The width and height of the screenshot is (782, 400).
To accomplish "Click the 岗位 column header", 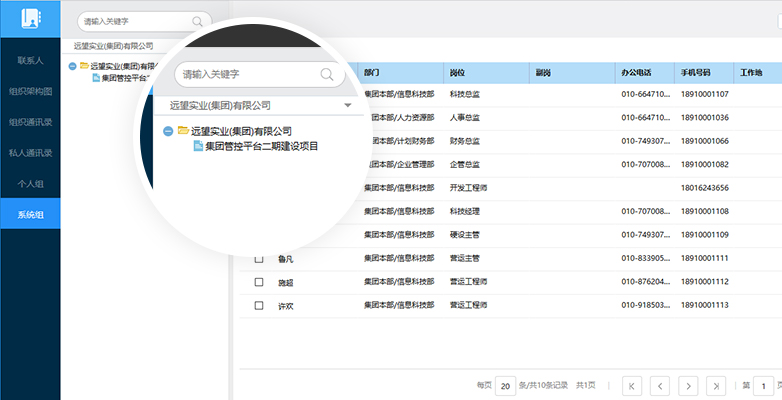I will 458,73.
